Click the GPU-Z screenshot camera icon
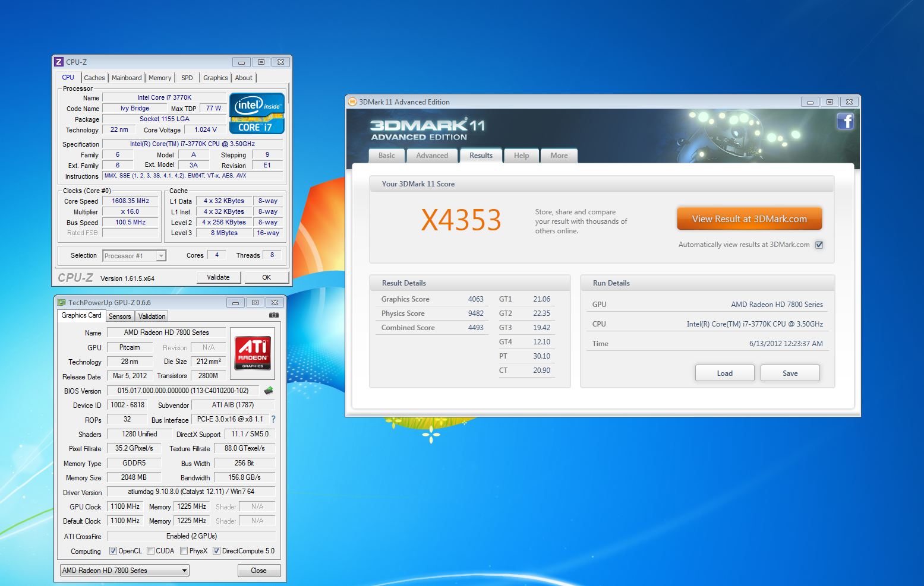Screen dimensions: 924x586 (273, 315)
